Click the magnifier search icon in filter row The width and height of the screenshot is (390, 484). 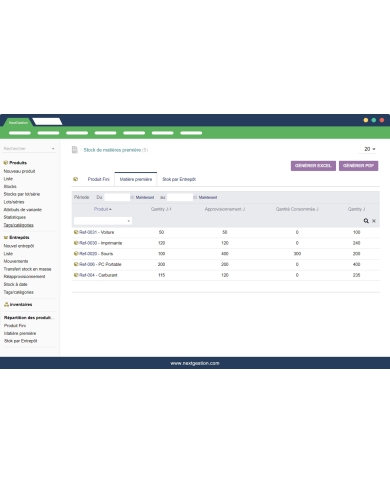click(x=366, y=221)
